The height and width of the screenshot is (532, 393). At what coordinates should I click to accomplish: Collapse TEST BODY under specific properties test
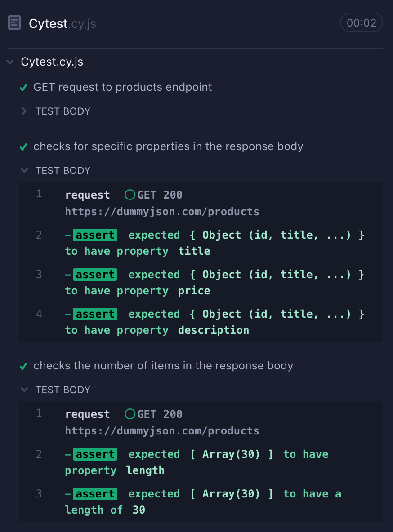coord(24,170)
